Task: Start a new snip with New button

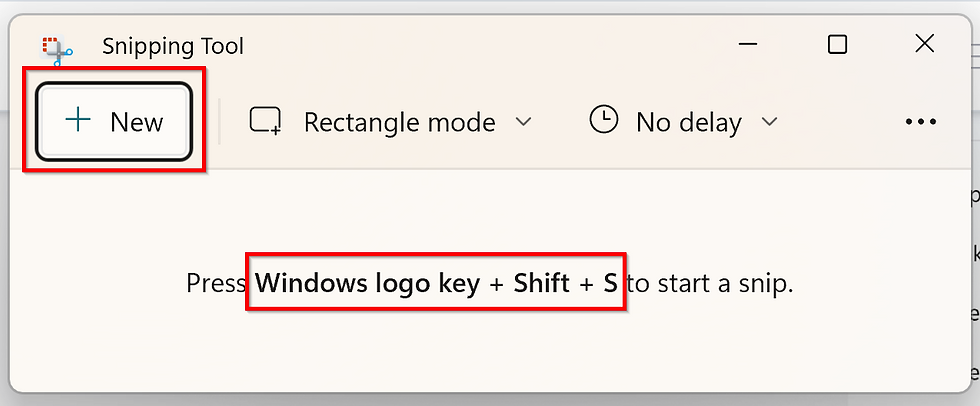Action: 113,121
